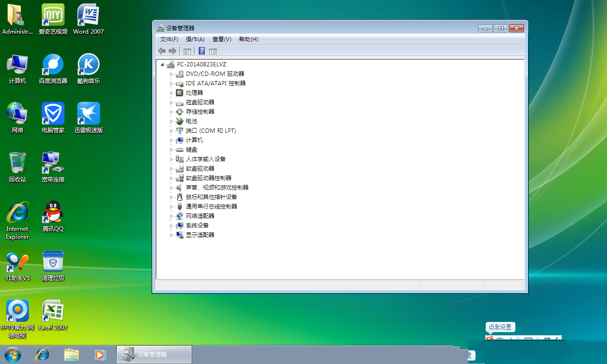Click the 点我设置 tooltip button
The image size is (607, 364).
click(500, 327)
